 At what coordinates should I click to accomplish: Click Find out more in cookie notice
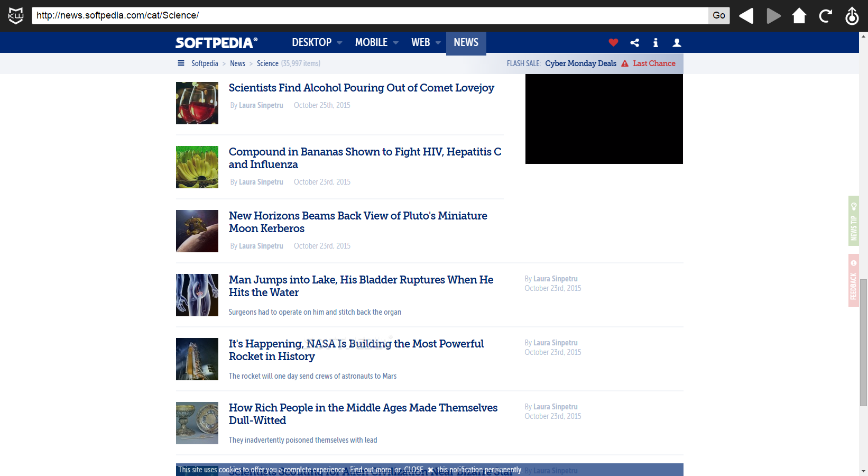point(371,470)
